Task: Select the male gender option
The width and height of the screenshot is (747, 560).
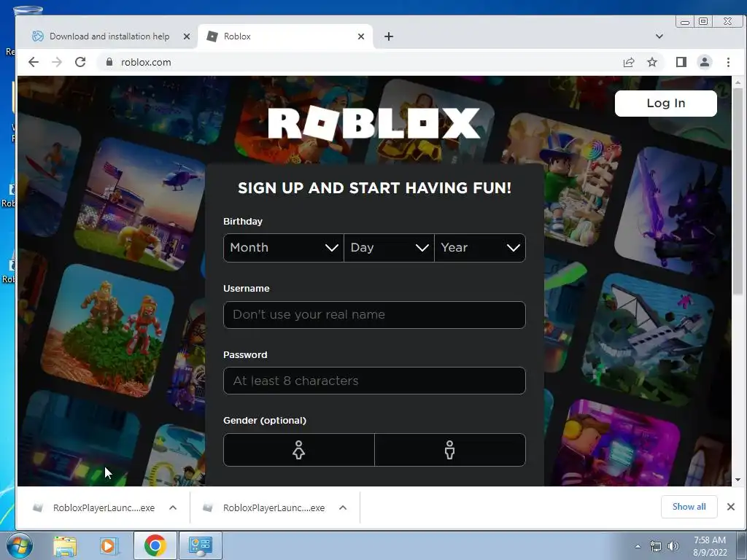Action: 450,450
